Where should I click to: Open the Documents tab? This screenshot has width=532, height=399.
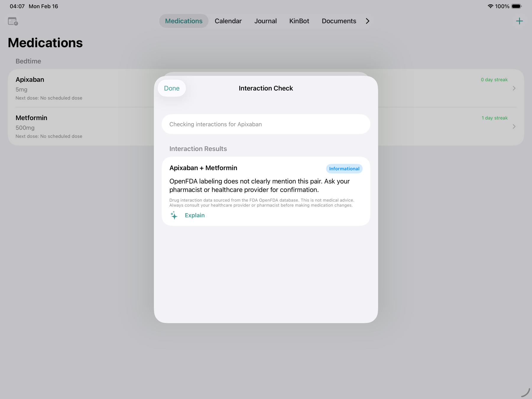point(339,21)
